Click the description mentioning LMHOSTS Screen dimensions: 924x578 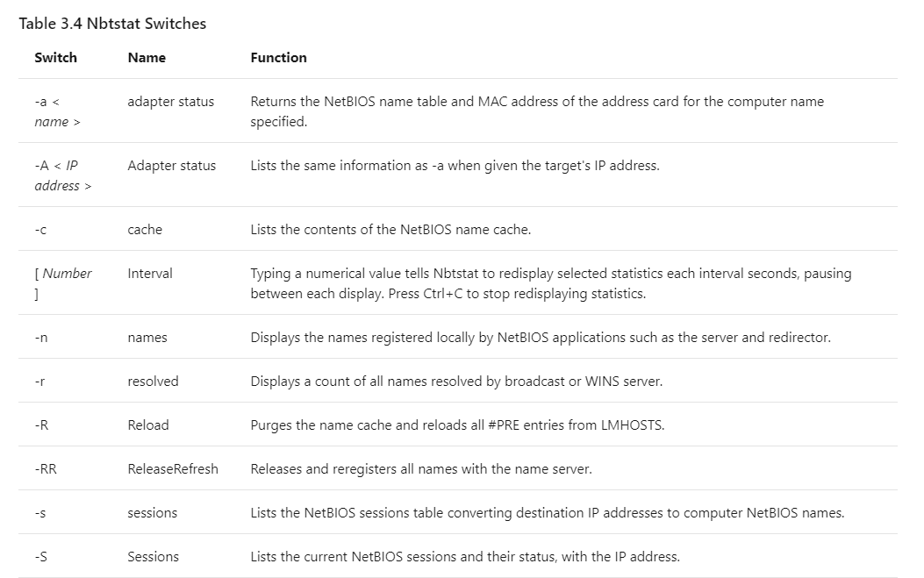(x=457, y=425)
